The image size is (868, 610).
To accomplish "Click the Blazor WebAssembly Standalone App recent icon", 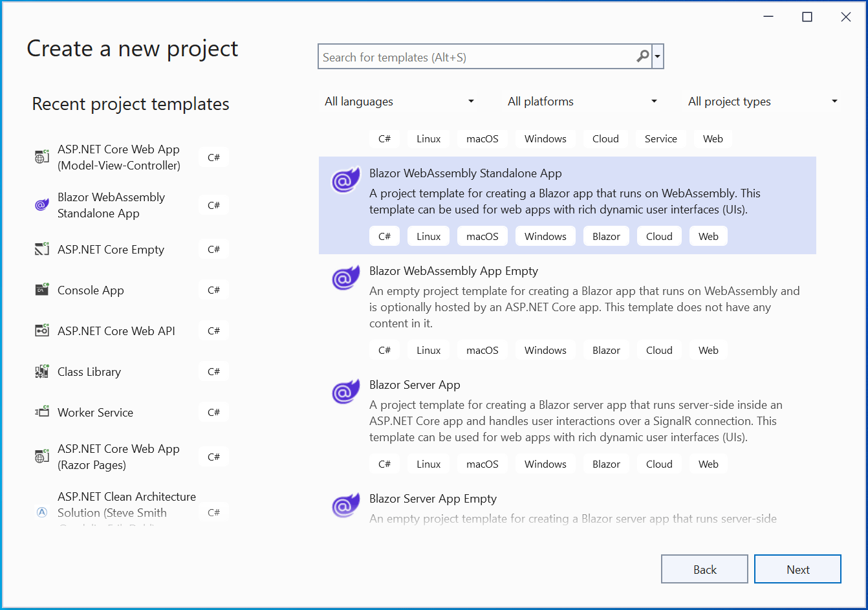I will pos(42,205).
